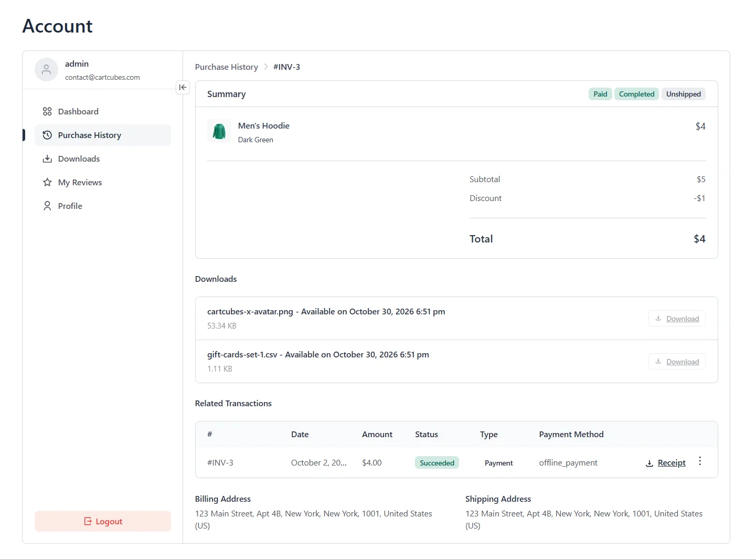
Task: Download cartcubes-x-avatar.png file
Action: [677, 319]
